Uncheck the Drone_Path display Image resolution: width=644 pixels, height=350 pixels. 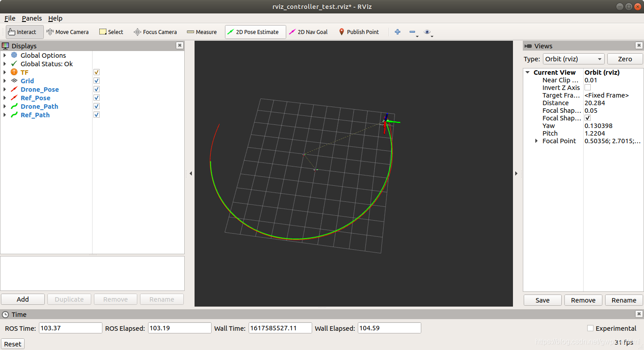97,106
